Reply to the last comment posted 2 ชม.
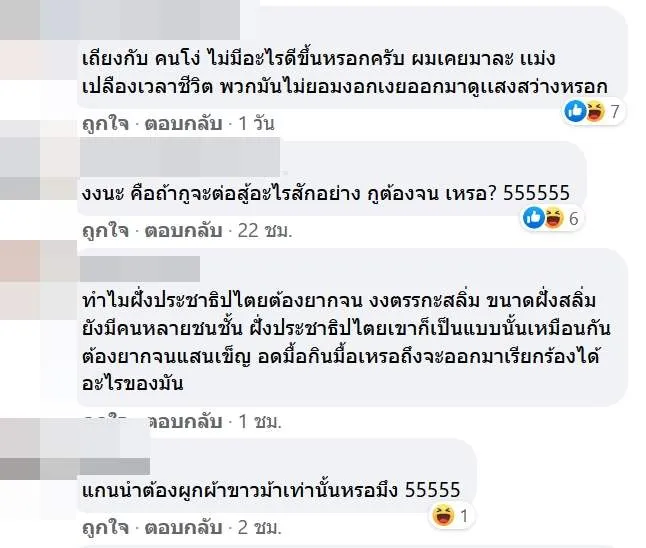This screenshot has height=548, width=646. (184, 528)
